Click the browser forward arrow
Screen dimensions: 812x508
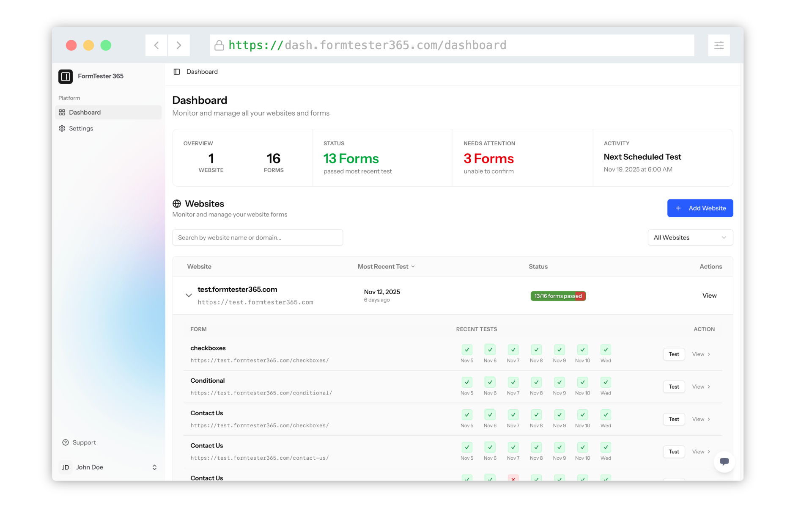coord(178,45)
